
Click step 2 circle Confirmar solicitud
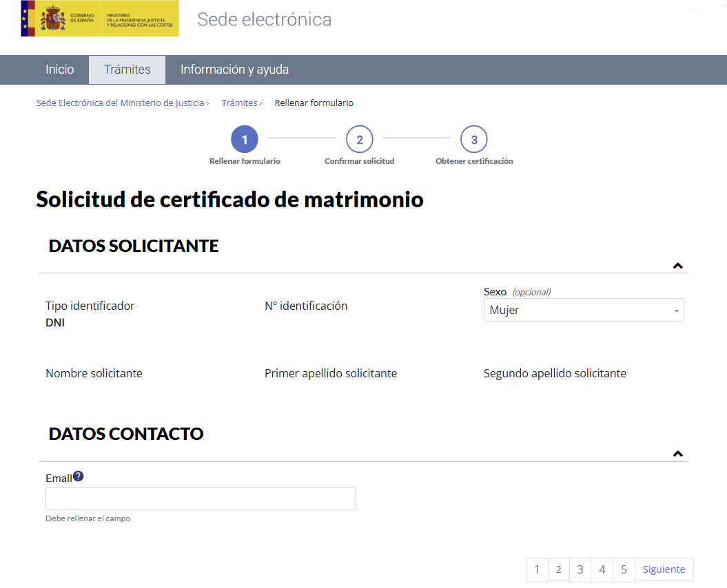click(360, 138)
